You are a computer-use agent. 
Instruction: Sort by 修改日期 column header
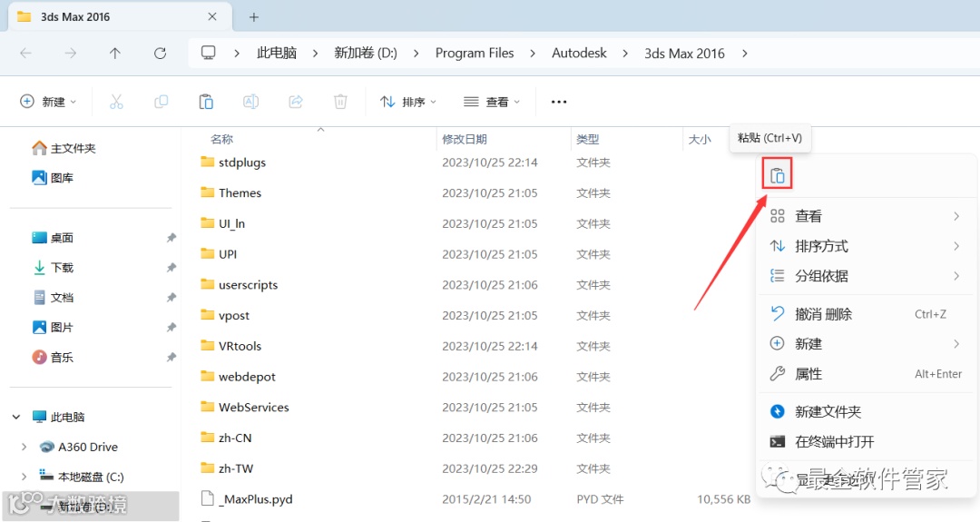465,139
